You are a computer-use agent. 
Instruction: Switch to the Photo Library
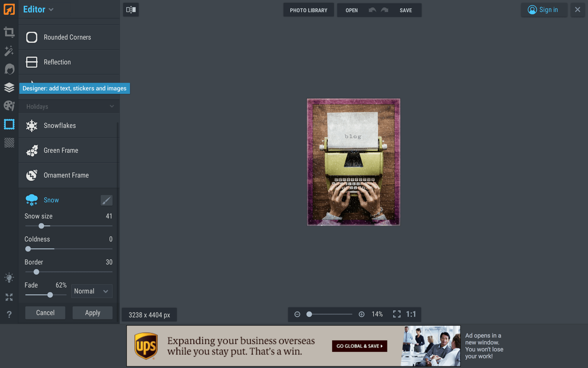(x=308, y=10)
